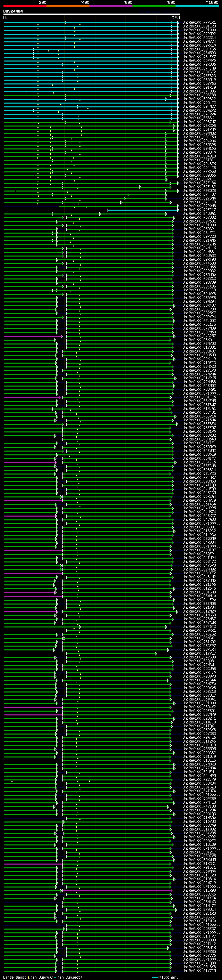Select hit label UniRef100_A4G257
This screenshot has width=222, height=980.
pos(199,336)
